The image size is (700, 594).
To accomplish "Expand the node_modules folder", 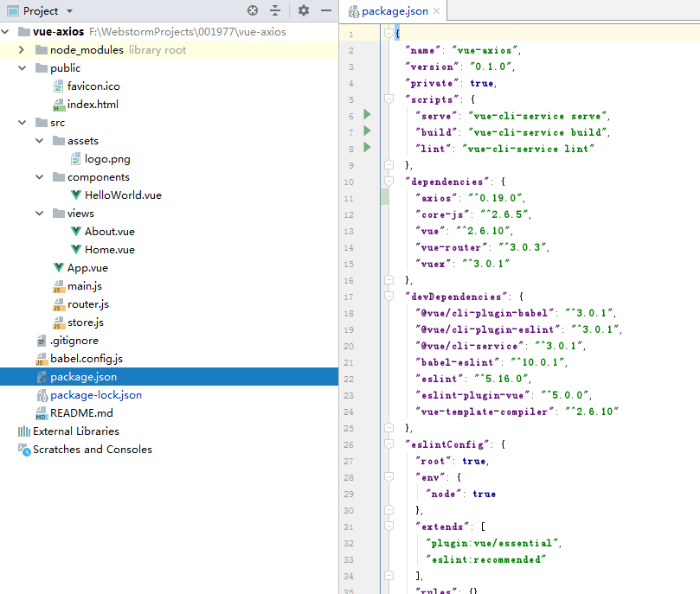I will tap(22, 50).
